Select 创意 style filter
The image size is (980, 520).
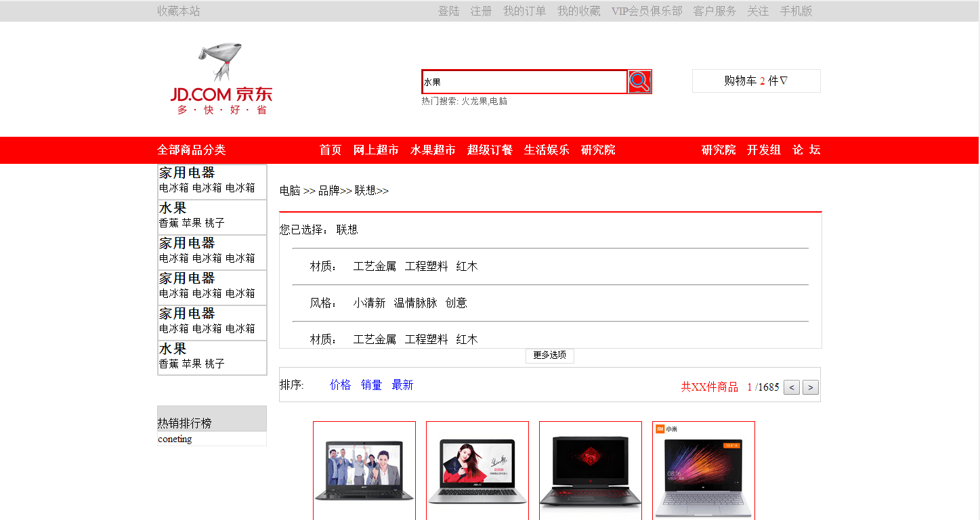(456, 303)
